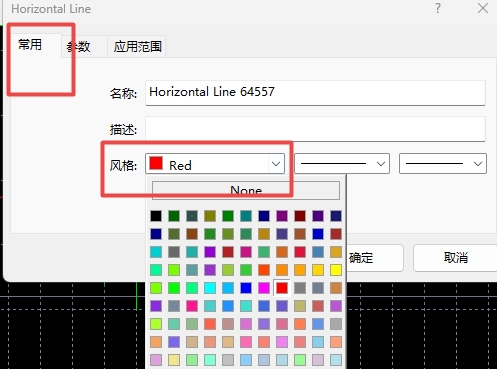Close the Horizontal Line dialog with X
The image size is (497, 369).
[x=483, y=8]
